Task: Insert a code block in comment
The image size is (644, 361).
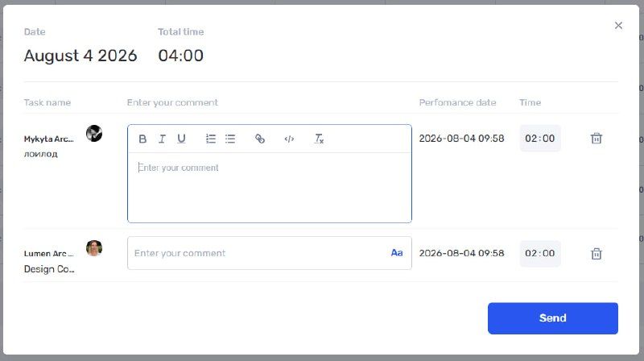Action: (x=289, y=139)
